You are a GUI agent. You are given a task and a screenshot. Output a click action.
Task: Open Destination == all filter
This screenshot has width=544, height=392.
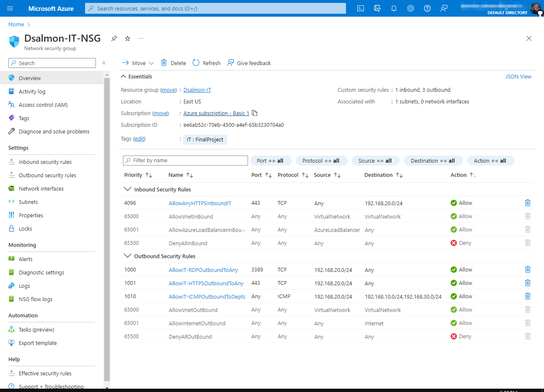(x=433, y=161)
